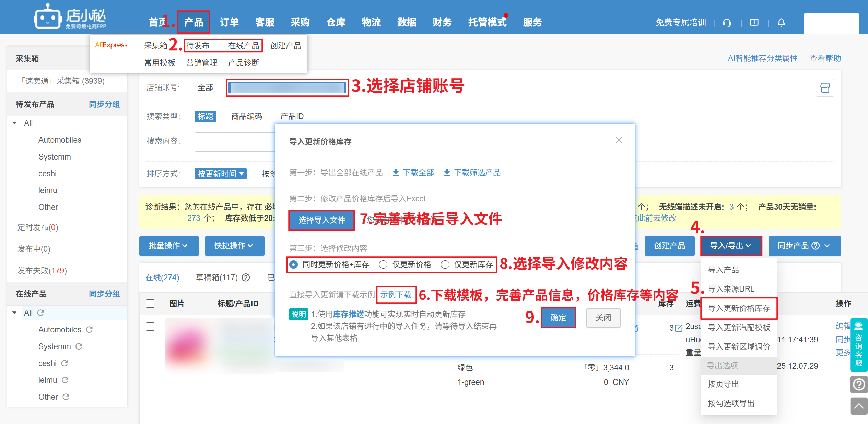Click the notification bell icon

click(781, 23)
